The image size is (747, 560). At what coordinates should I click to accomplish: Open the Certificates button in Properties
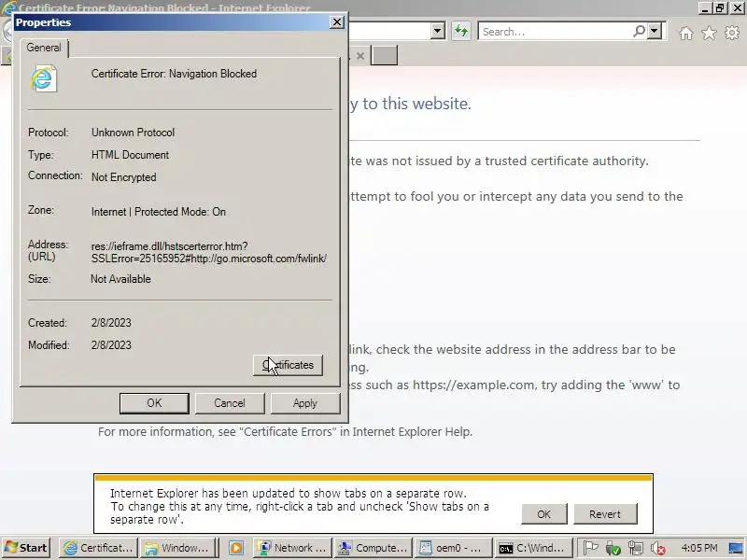pyautogui.click(x=288, y=365)
